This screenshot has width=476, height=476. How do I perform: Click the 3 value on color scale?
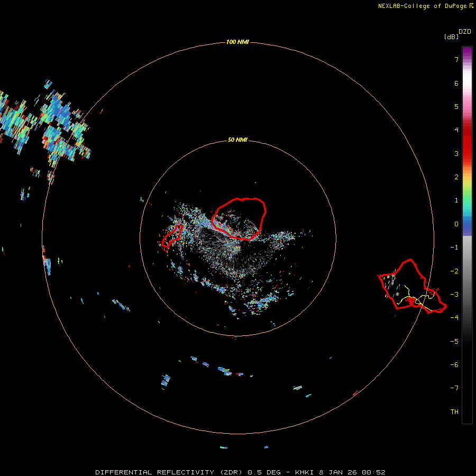coord(456,153)
